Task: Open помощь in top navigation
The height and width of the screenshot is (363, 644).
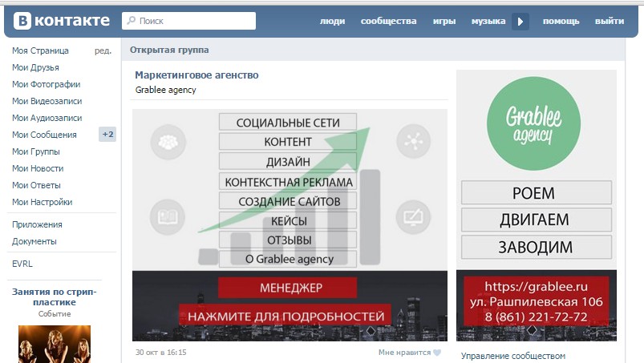Action: click(x=561, y=21)
